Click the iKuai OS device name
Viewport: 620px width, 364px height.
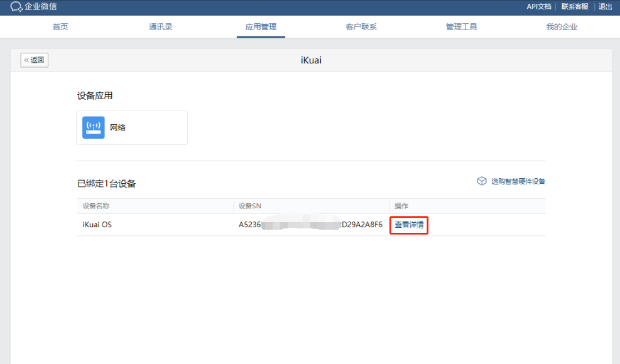pyautogui.click(x=97, y=225)
